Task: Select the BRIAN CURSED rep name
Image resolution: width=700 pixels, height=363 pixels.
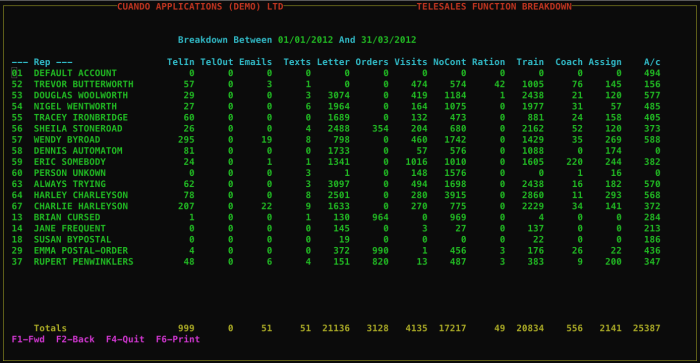Action: pyautogui.click(x=67, y=217)
